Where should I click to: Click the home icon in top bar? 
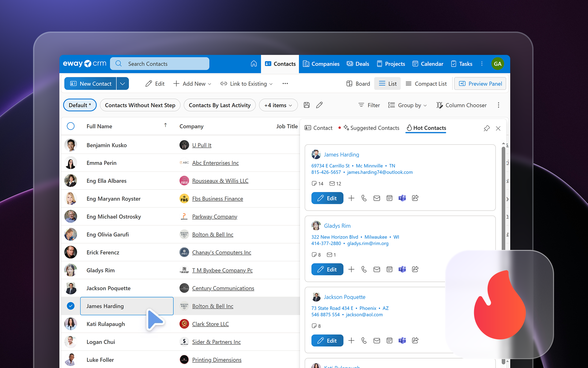254,64
